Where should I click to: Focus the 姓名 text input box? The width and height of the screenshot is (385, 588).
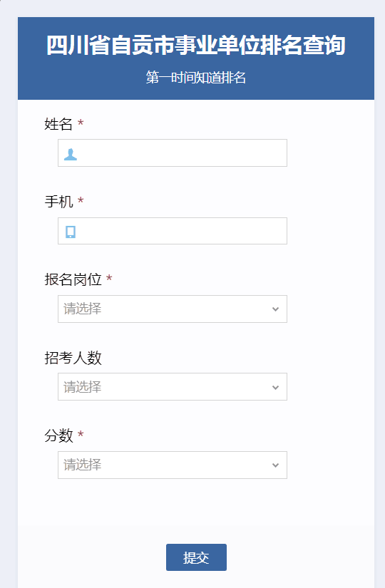point(173,153)
